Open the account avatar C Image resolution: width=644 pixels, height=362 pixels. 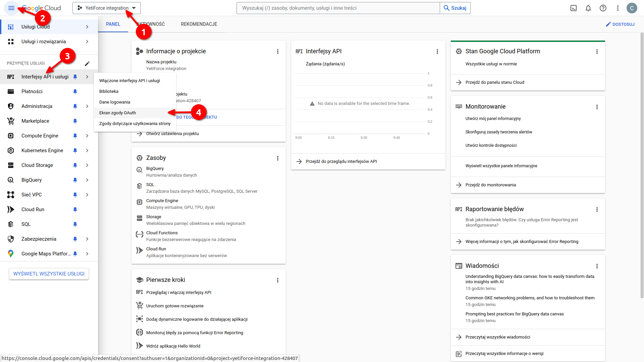coord(632,8)
